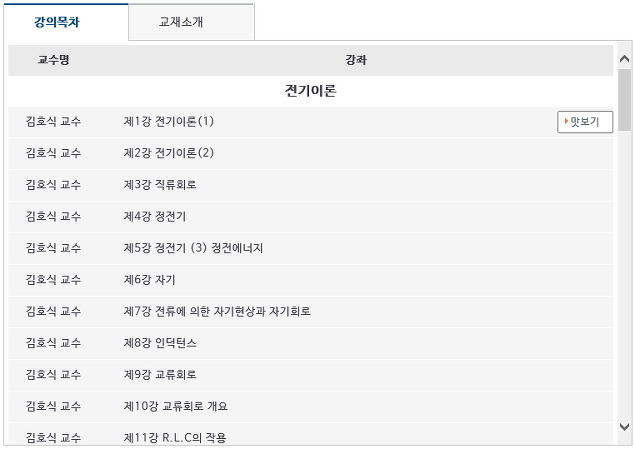Select lecture 제5강 정전기 (3) 정전에너지
Image resolution: width=635 pixels, height=449 pixels.
193,248
